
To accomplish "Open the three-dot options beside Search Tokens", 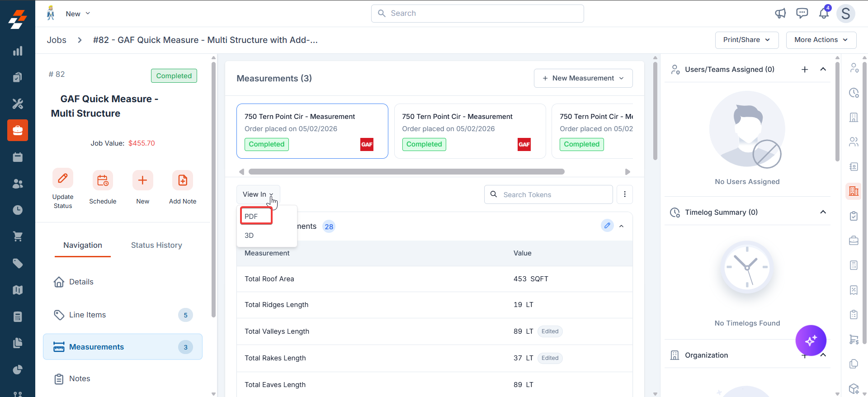I will click(625, 194).
